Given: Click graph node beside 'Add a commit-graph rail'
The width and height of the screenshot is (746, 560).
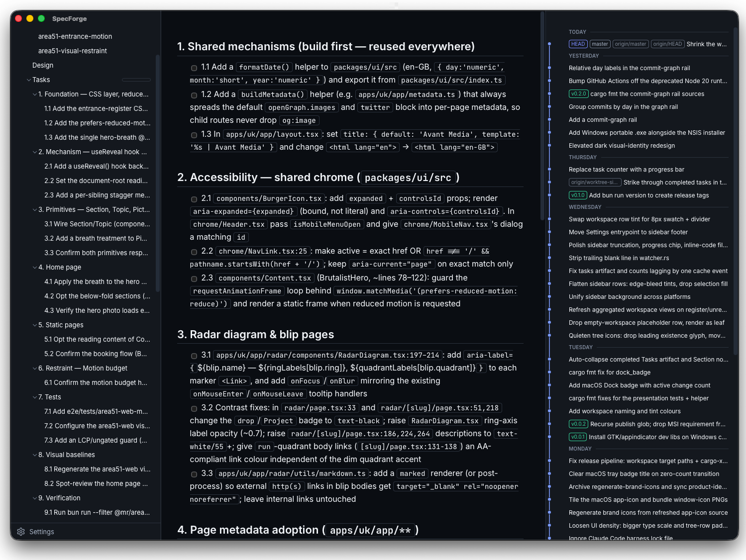Looking at the screenshot, I should pos(549,119).
